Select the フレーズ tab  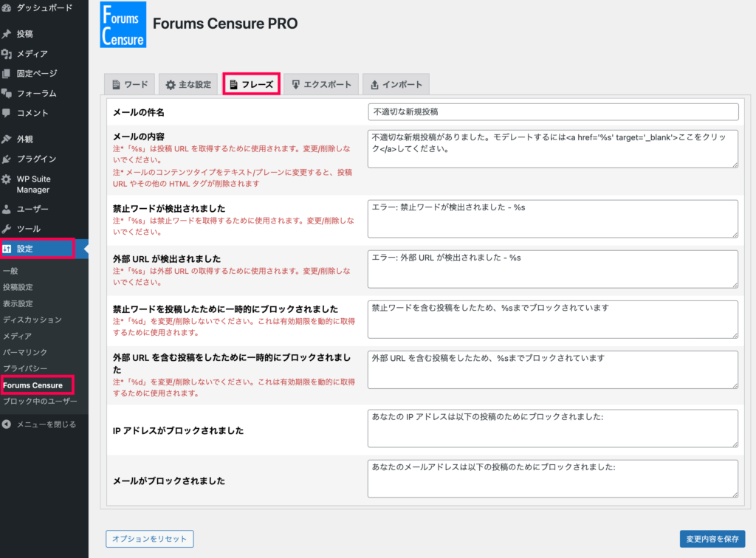tap(251, 84)
